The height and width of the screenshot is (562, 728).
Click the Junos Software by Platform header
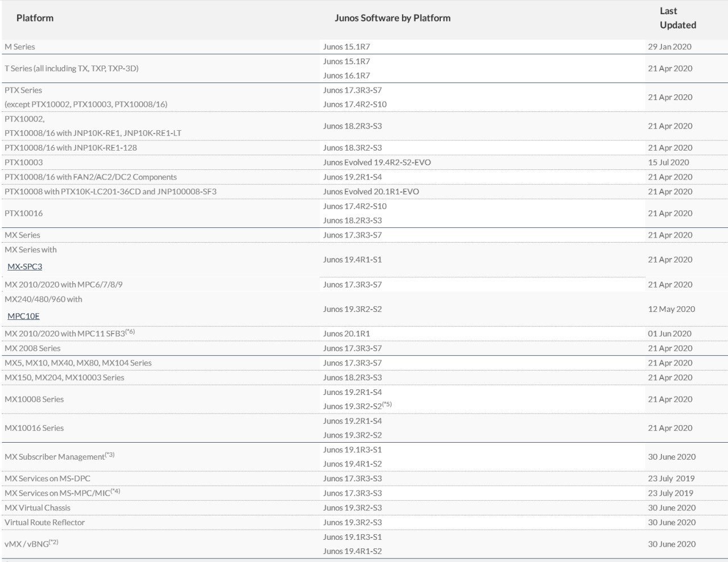(x=392, y=18)
